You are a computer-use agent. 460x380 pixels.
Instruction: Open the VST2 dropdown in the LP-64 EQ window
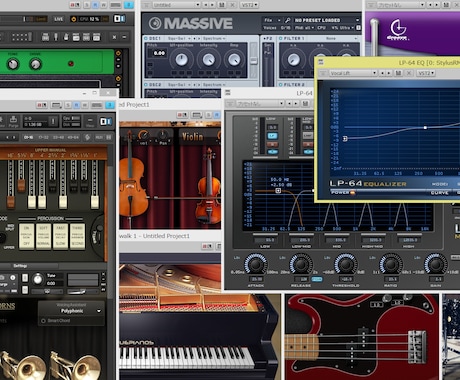pos(426,73)
